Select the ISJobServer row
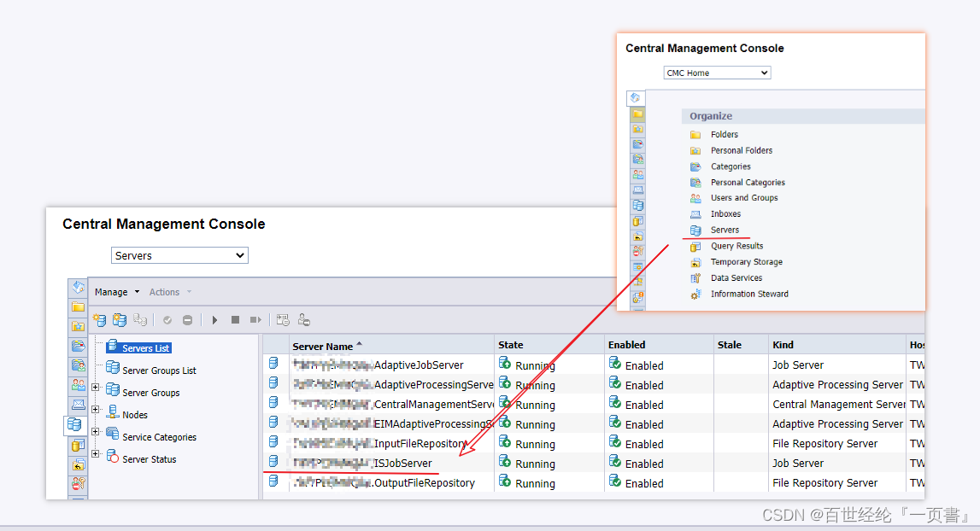The image size is (980, 531). pyautogui.click(x=594, y=463)
